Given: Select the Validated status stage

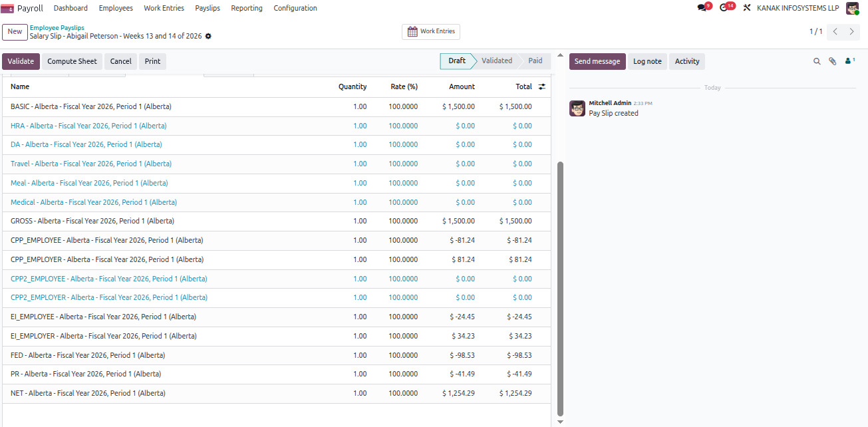Looking at the screenshot, I should 497,61.
